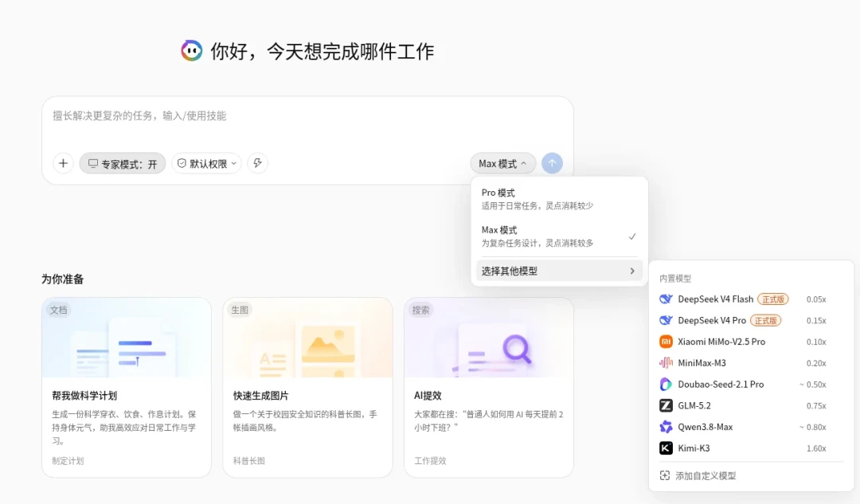Select the DeepSeek V4 Flash whale icon

pyautogui.click(x=666, y=299)
